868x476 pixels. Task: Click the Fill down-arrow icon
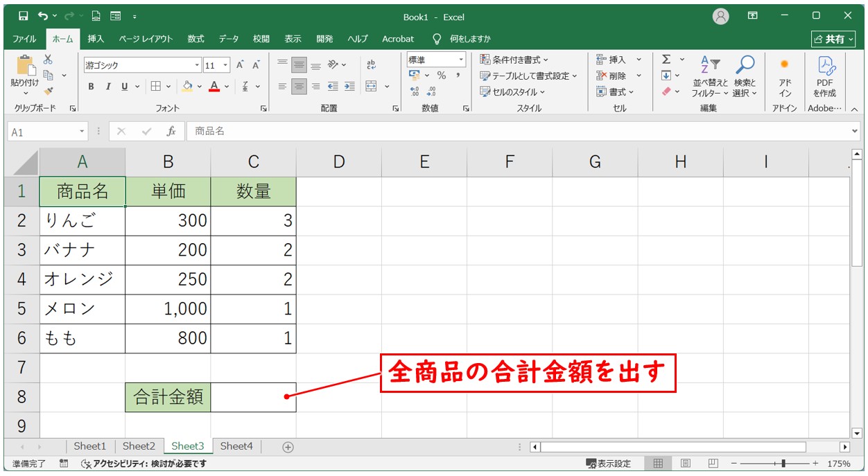(666, 76)
